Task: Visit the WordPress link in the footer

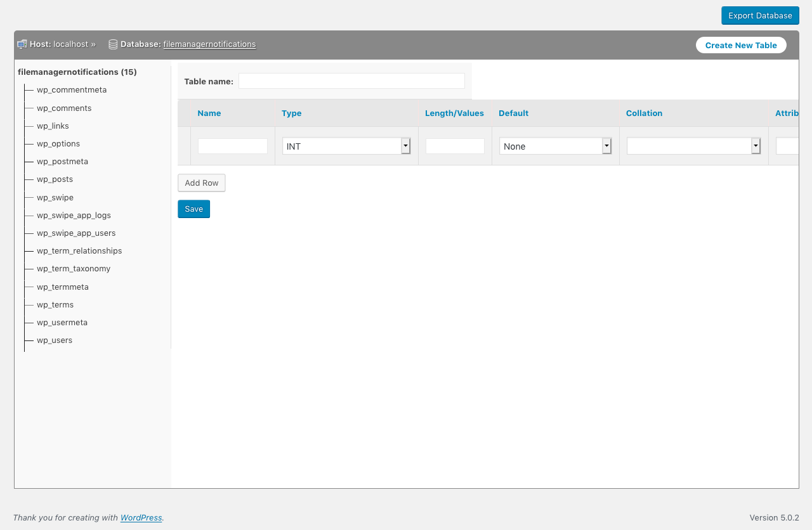Action: click(x=141, y=517)
